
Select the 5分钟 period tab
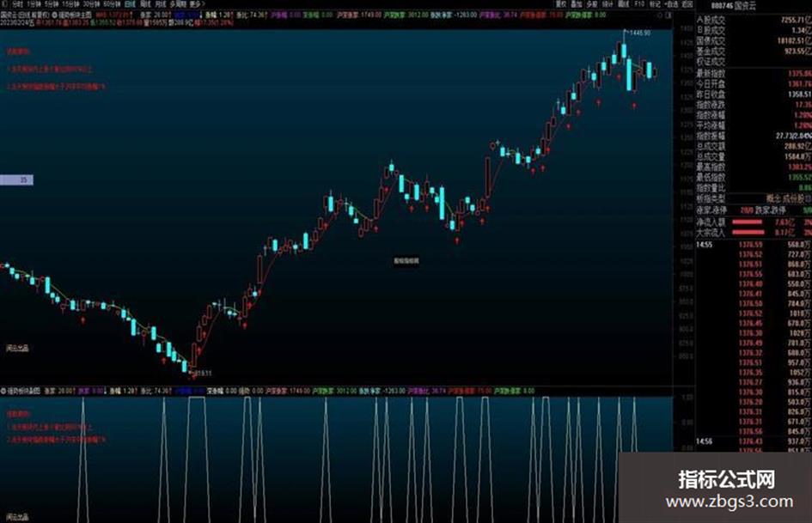[x=52, y=4]
